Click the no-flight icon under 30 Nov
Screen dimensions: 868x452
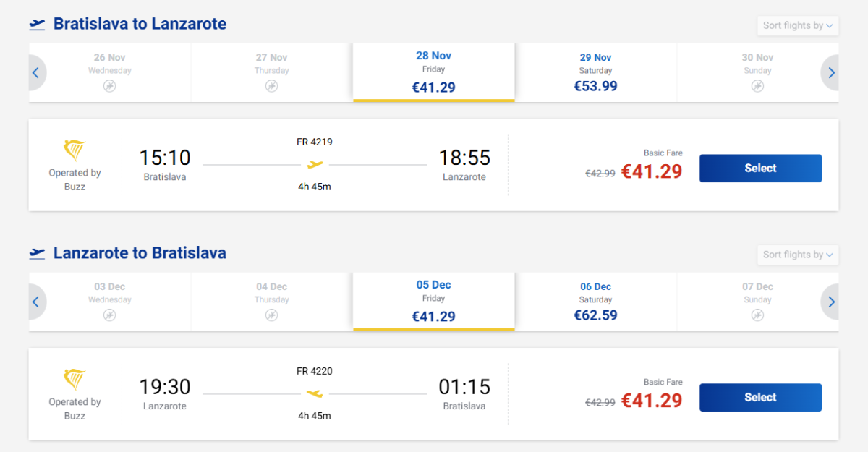pyautogui.click(x=757, y=86)
